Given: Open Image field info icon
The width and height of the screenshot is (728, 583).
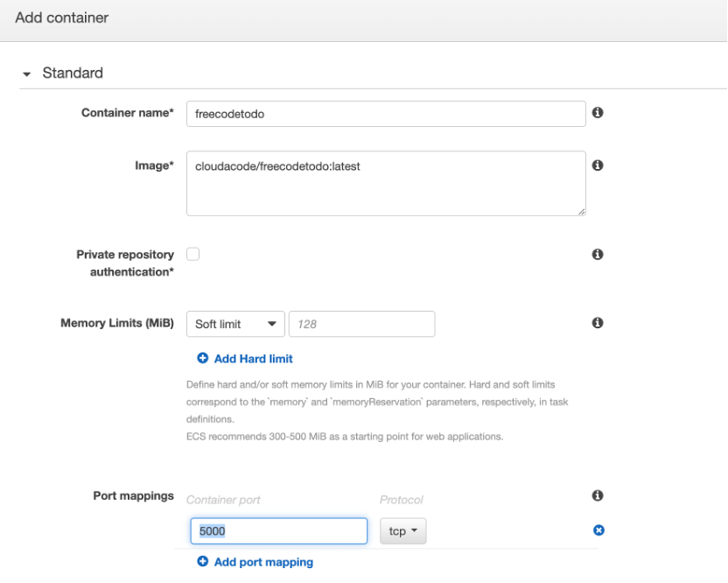Looking at the screenshot, I should point(598,165).
